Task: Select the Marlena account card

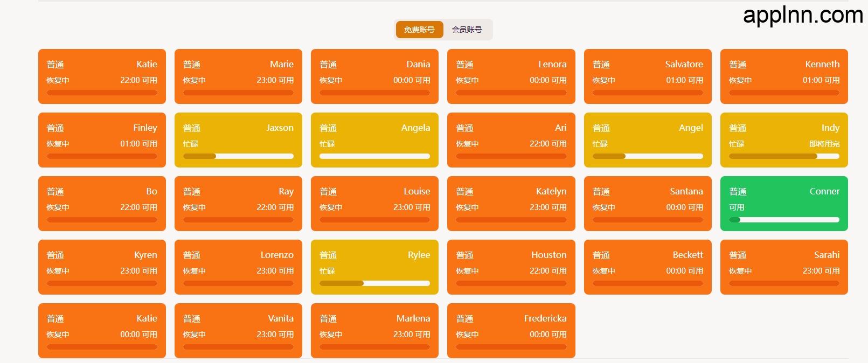Action: 374,331
